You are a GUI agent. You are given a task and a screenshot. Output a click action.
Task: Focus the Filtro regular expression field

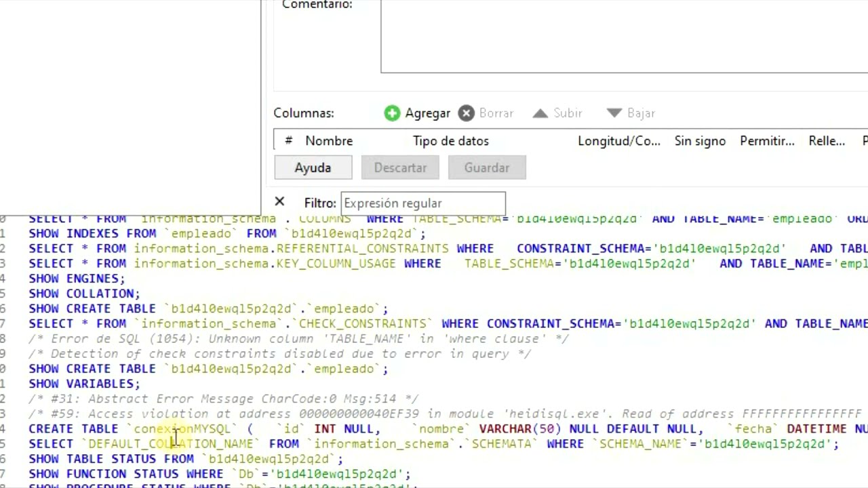tap(423, 203)
